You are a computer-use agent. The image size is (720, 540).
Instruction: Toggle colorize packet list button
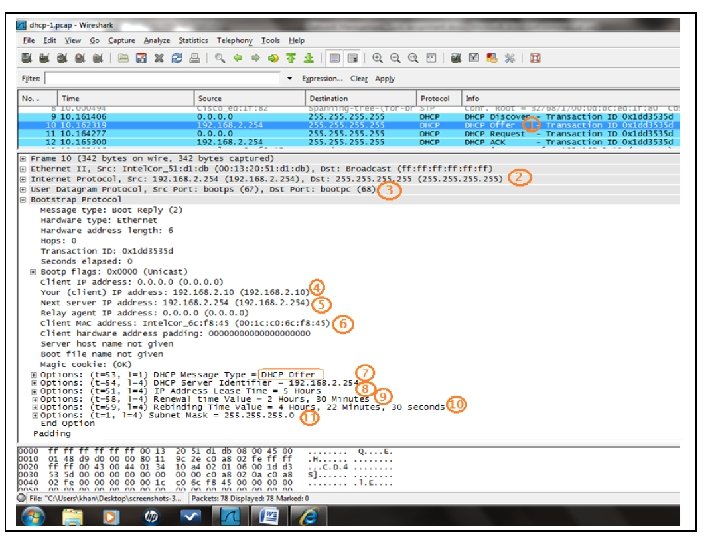click(x=335, y=58)
